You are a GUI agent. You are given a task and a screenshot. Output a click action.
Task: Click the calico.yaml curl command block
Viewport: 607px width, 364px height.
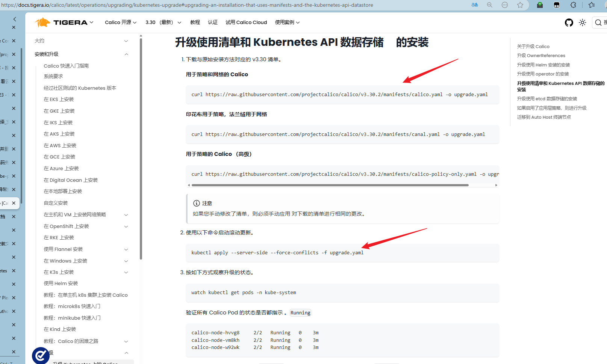click(342, 95)
